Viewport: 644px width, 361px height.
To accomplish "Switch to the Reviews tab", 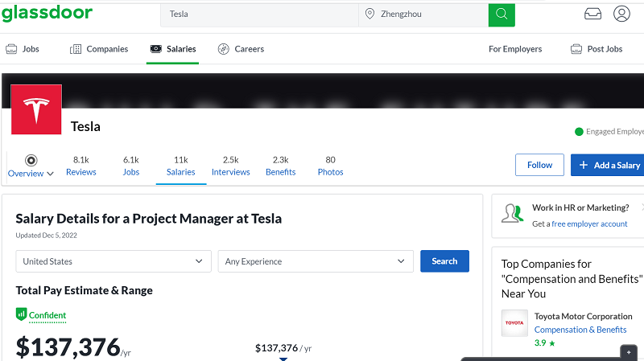I will pos(80,166).
